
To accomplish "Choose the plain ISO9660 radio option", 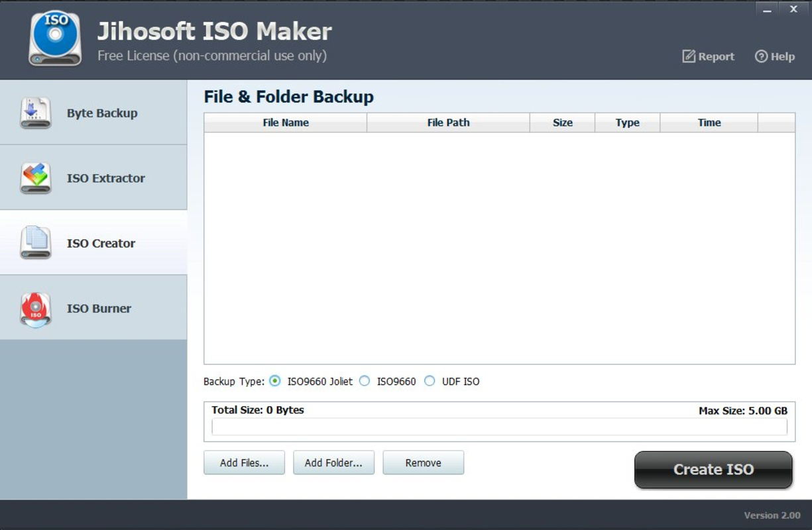I will pyautogui.click(x=364, y=381).
